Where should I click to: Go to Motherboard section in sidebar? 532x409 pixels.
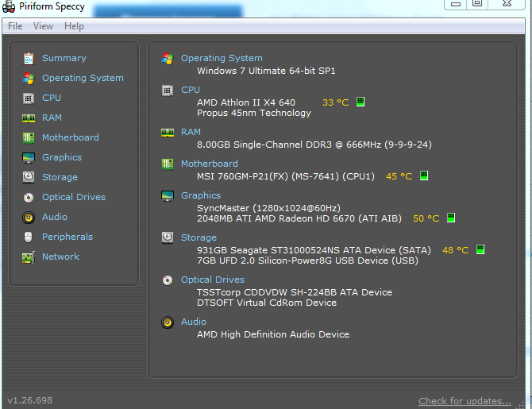[71, 138]
